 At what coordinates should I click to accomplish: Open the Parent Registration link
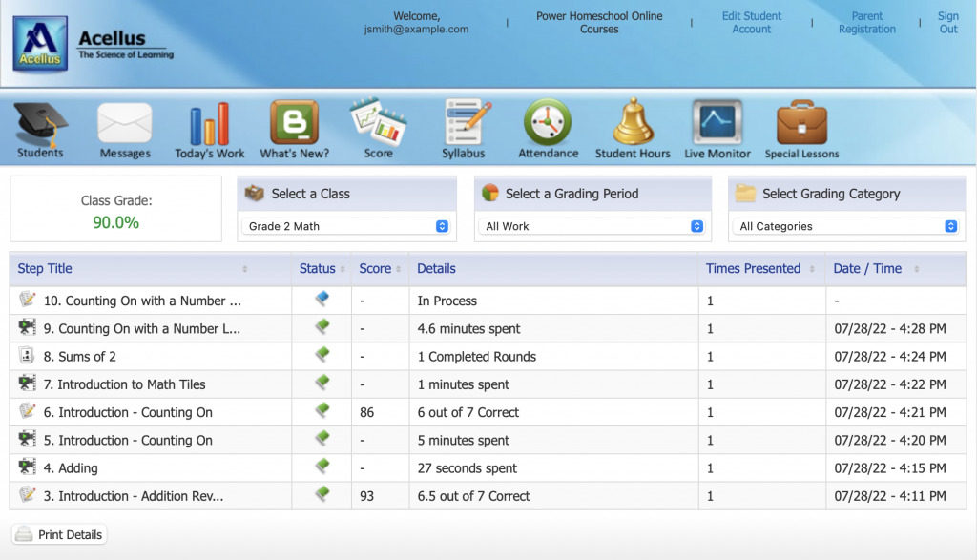click(x=866, y=23)
